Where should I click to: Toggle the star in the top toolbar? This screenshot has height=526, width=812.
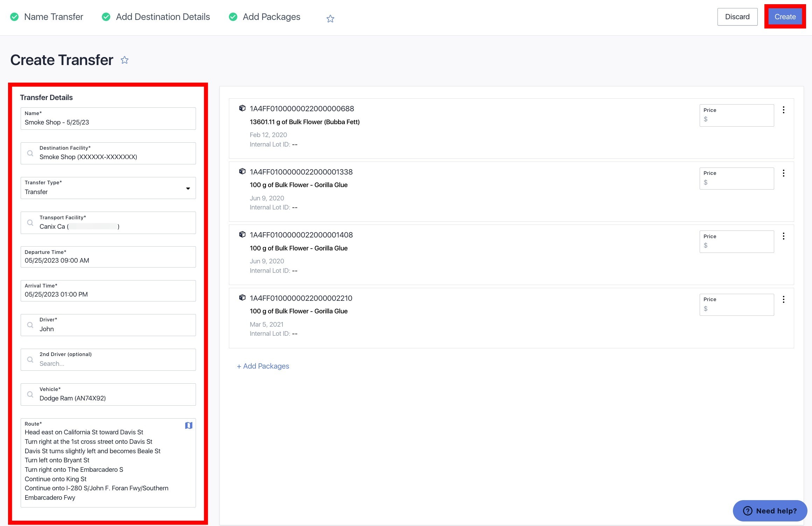(x=330, y=18)
